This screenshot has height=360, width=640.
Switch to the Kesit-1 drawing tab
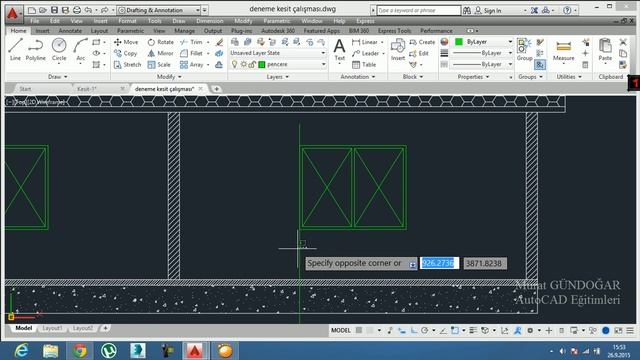point(87,89)
